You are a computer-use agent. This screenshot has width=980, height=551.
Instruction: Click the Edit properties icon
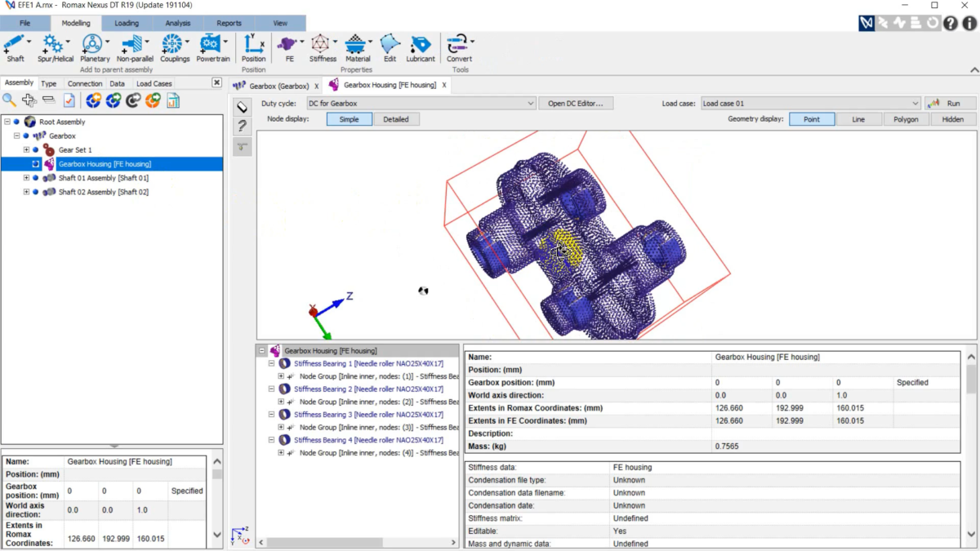pos(390,47)
